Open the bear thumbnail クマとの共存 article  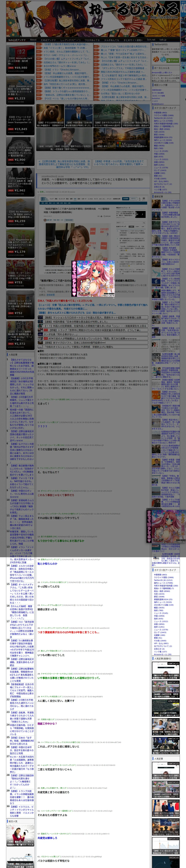(50, 116)
